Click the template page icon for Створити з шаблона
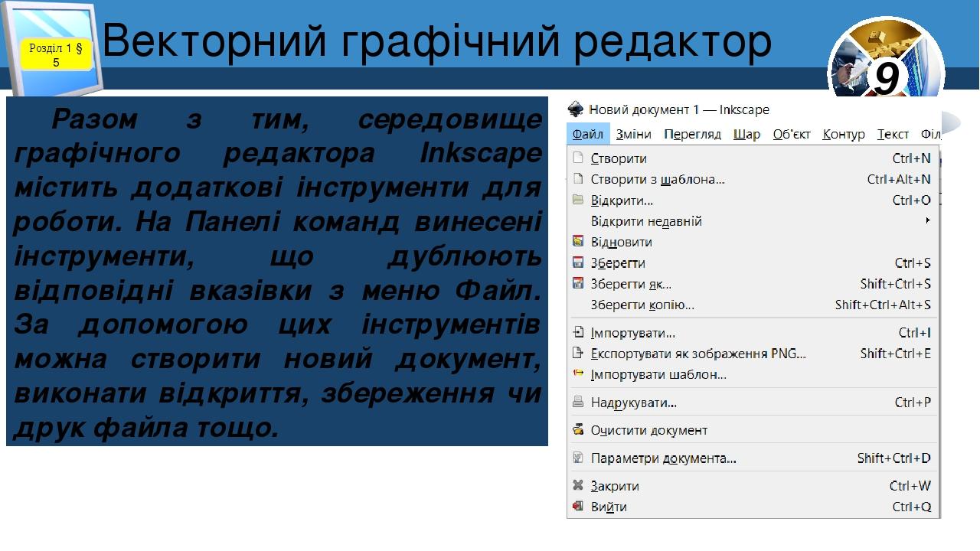Image resolution: width=980 pixels, height=551 pixels. tap(578, 179)
